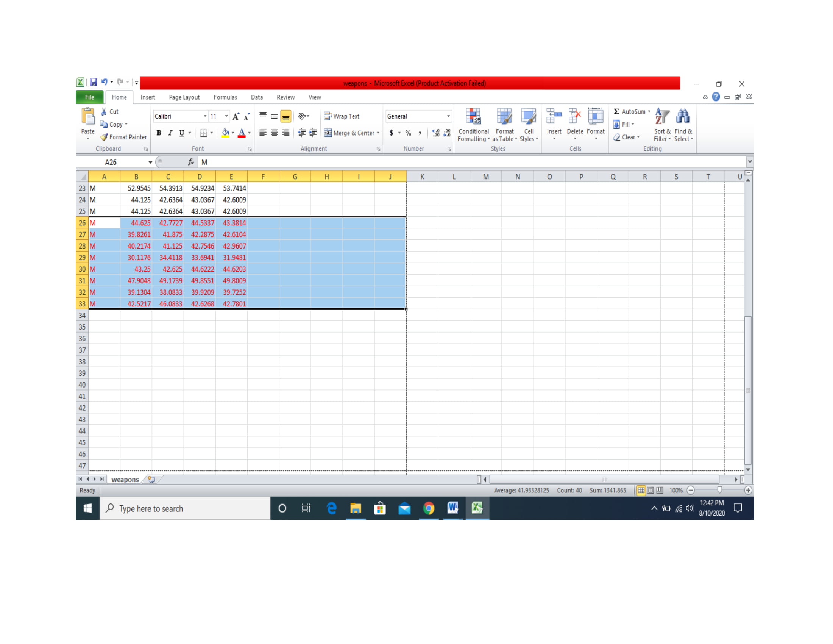Open the Page Layout tab
This screenshot has width=833, height=644.
184,97
